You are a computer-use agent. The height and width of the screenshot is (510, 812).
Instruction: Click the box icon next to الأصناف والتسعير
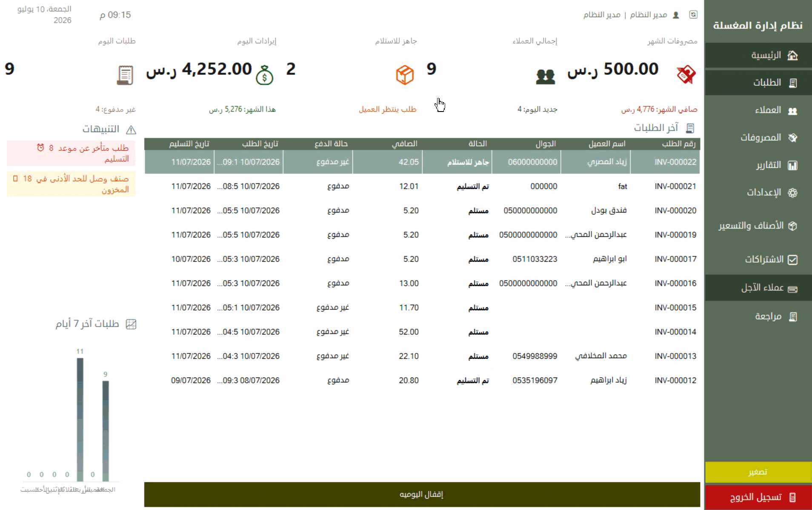click(x=792, y=226)
